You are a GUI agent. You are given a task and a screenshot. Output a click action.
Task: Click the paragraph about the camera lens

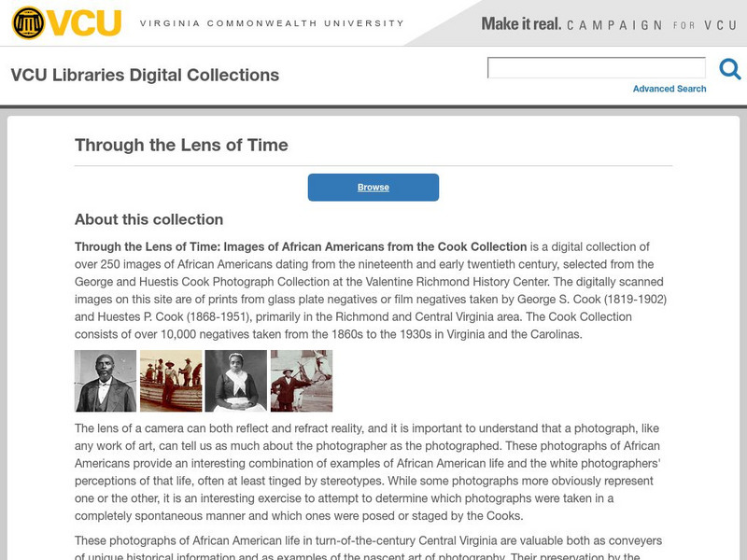[373, 472]
